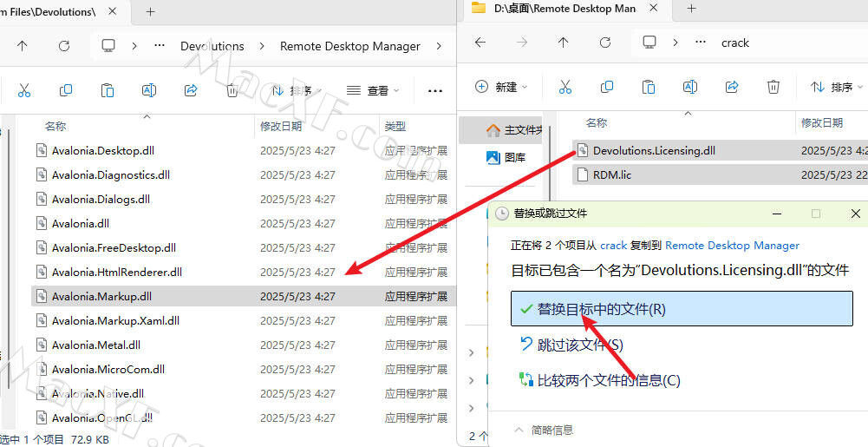Click PC monitor icon in crack window address bar
Image resolution: width=868 pixels, height=447 pixels.
649,43
